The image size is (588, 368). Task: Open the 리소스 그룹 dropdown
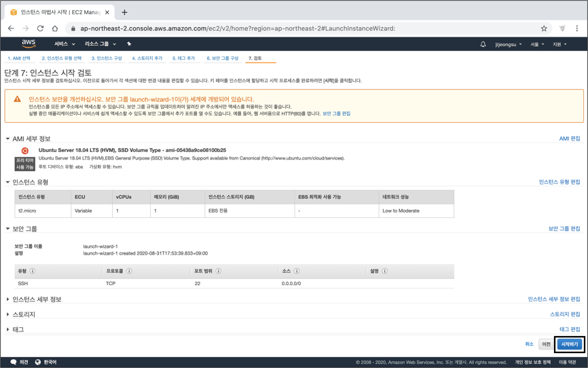(100, 44)
